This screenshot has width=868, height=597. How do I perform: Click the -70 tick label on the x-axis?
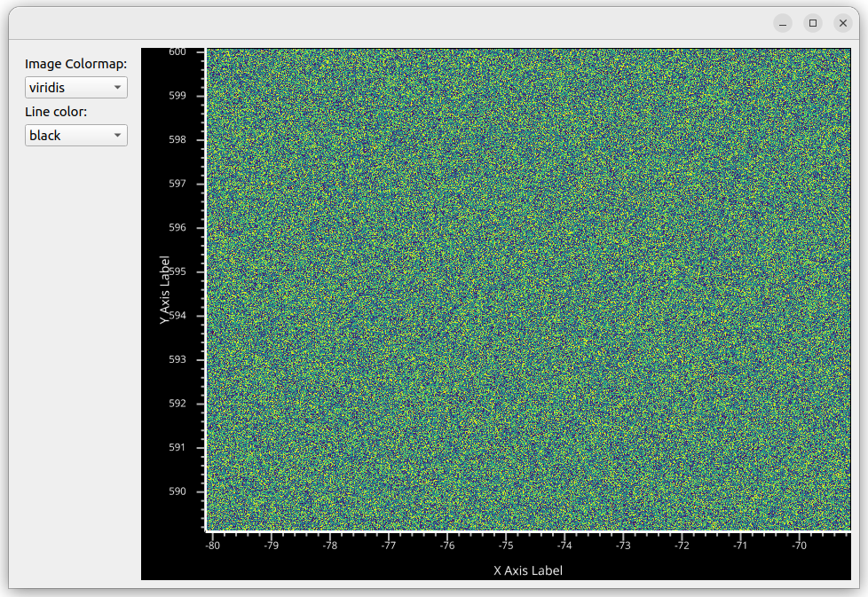click(x=799, y=547)
